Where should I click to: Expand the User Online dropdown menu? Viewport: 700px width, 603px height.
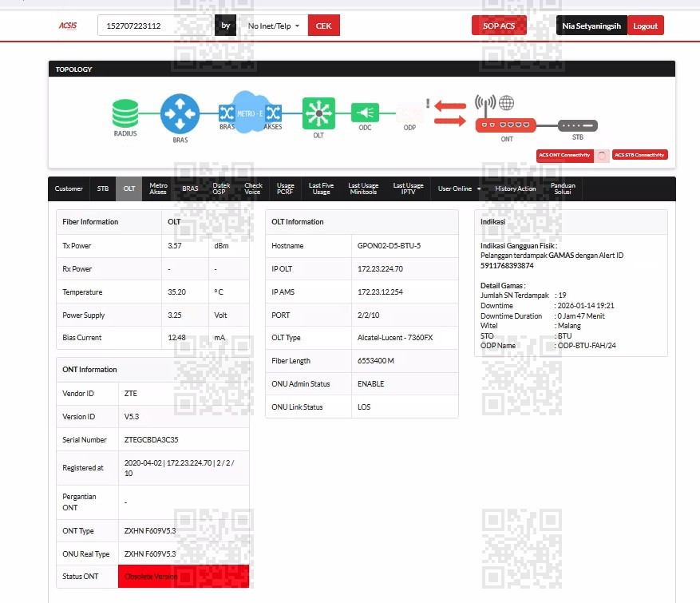pos(459,188)
